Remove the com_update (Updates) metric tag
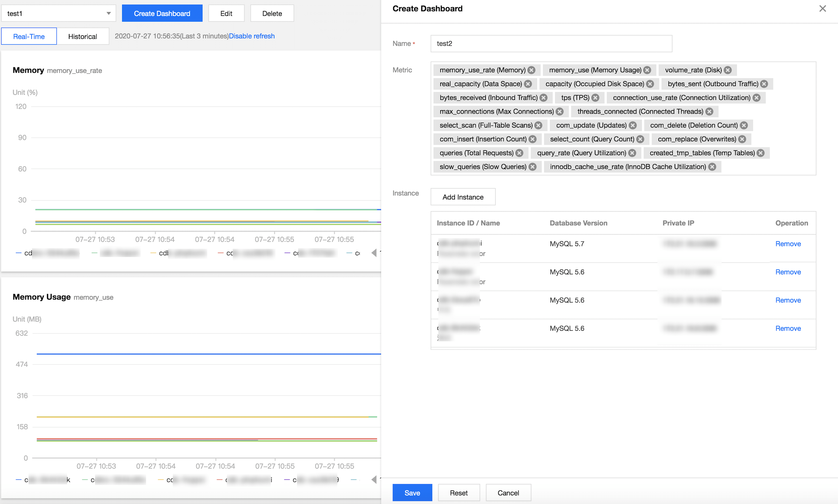The height and width of the screenshot is (504, 838). tap(633, 125)
